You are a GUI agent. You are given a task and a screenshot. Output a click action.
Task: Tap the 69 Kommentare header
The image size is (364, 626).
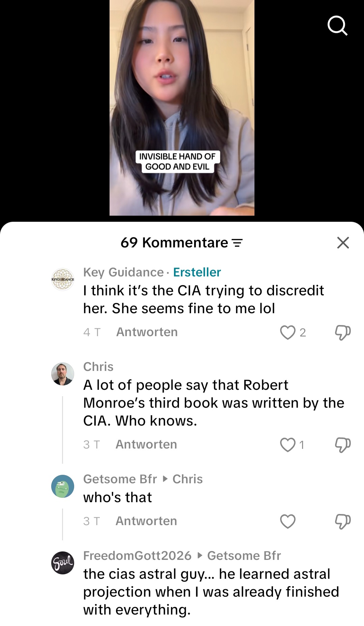pyautogui.click(x=174, y=243)
